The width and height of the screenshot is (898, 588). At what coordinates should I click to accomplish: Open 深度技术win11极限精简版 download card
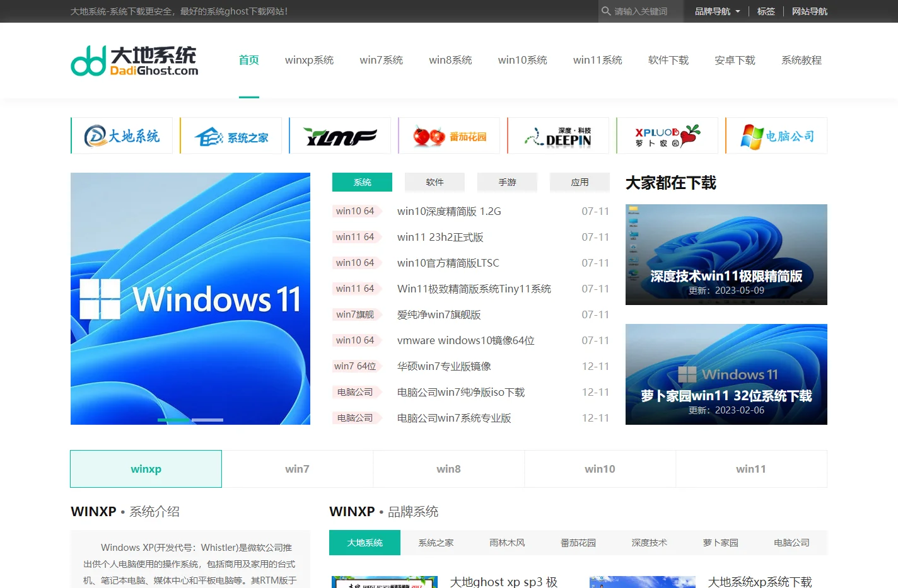click(726, 255)
